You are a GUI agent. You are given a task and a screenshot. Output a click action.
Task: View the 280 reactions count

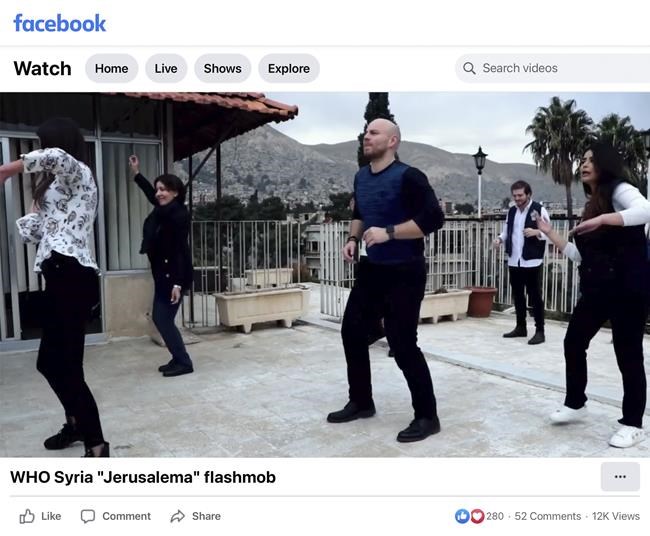(x=495, y=516)
